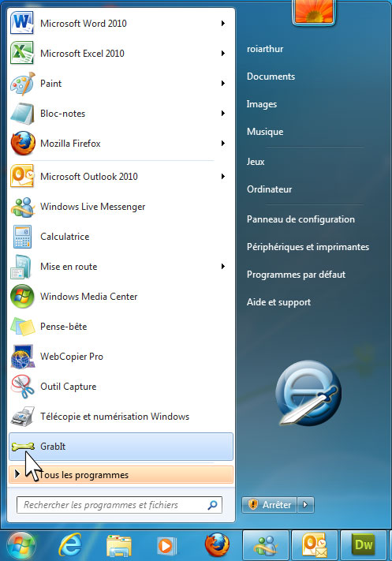Click the user account flower picture
This screenshot has height=561, width=392.
pos(314,12)
